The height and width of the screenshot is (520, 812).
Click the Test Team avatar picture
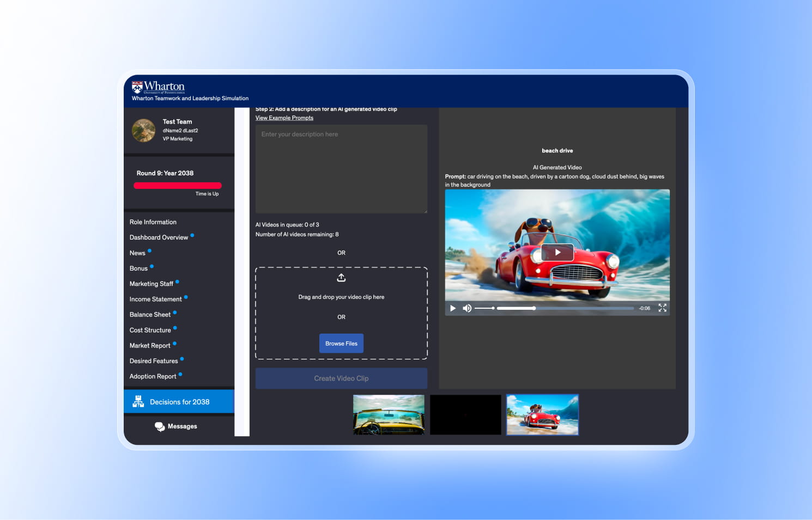143,130
